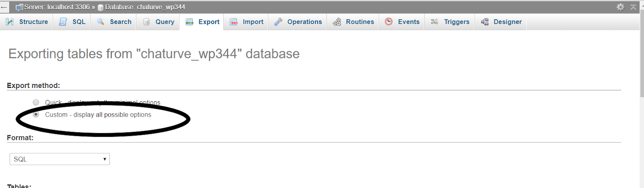This screenshot has width=644, height=188.
Task: Click the Structure tab icon
Action: (10, 22)
